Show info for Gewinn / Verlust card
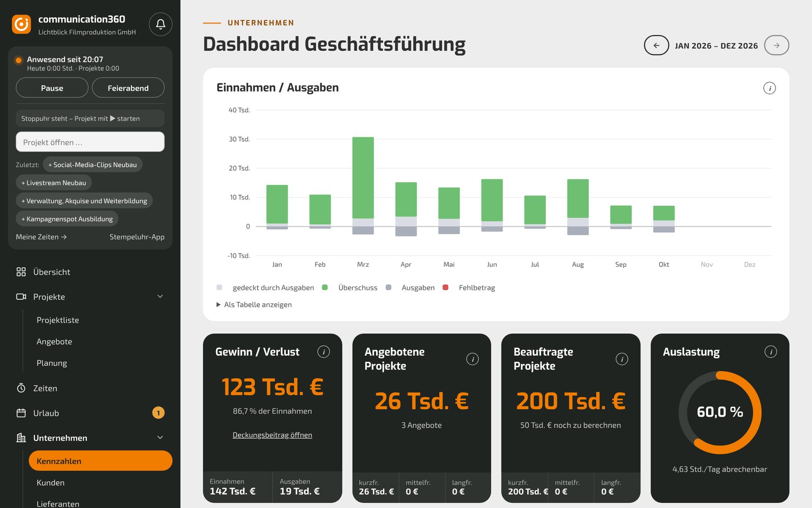Screen dimensions: 812x508 click(323, 352)
